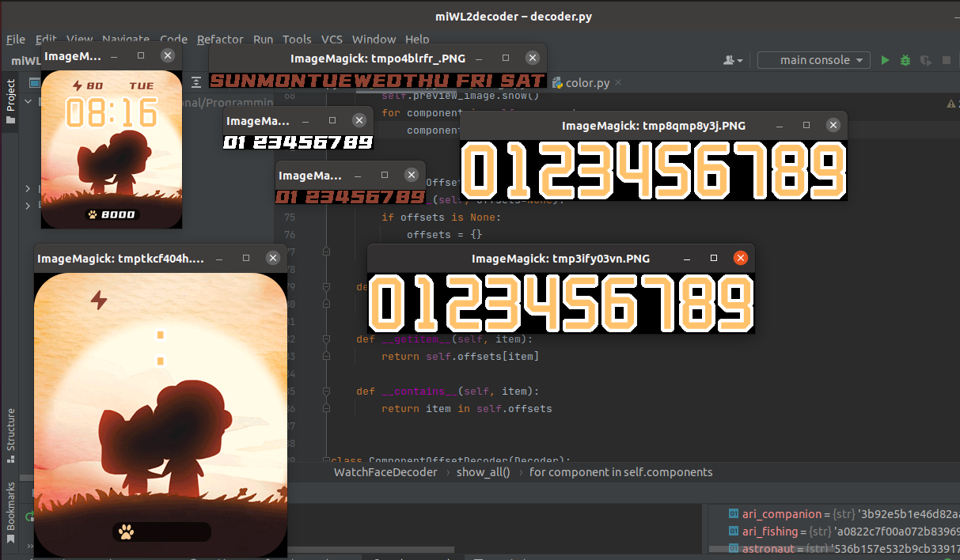
Task: Click the Stop process square icon
Action: 946,60
